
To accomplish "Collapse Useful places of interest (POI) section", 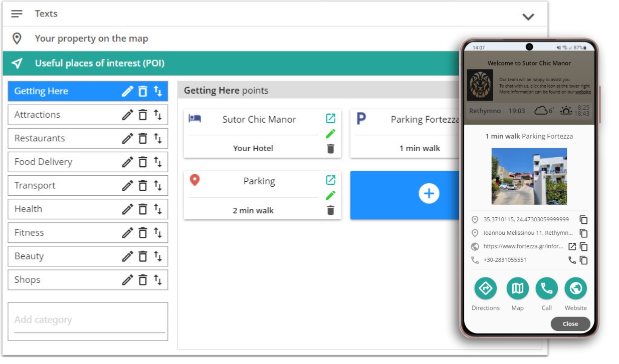I will [x=99, y=64].
